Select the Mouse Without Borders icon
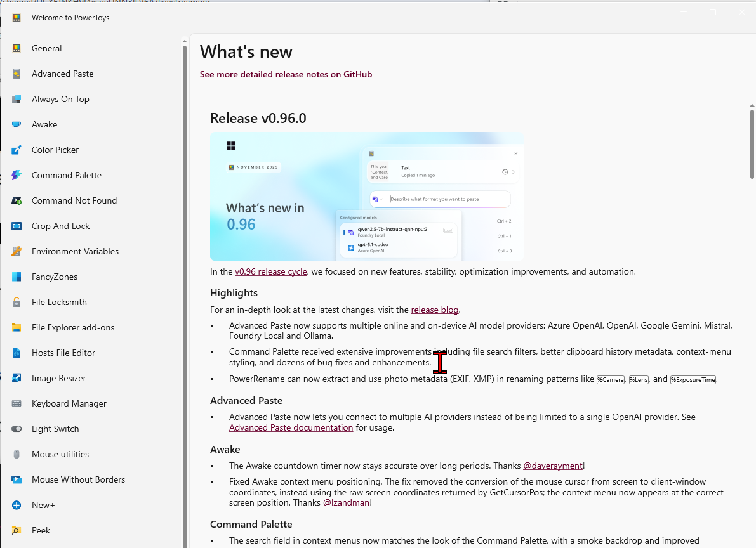The height and width of the screenshot is (548, 756). 17,480
